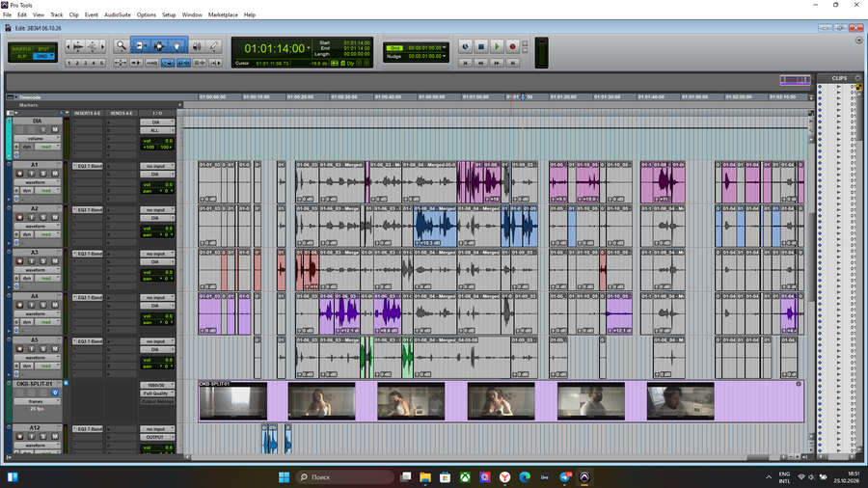Mute the A1 track
Image resolution: width=868 pixels, height=488 pixels.
(55, 174)
